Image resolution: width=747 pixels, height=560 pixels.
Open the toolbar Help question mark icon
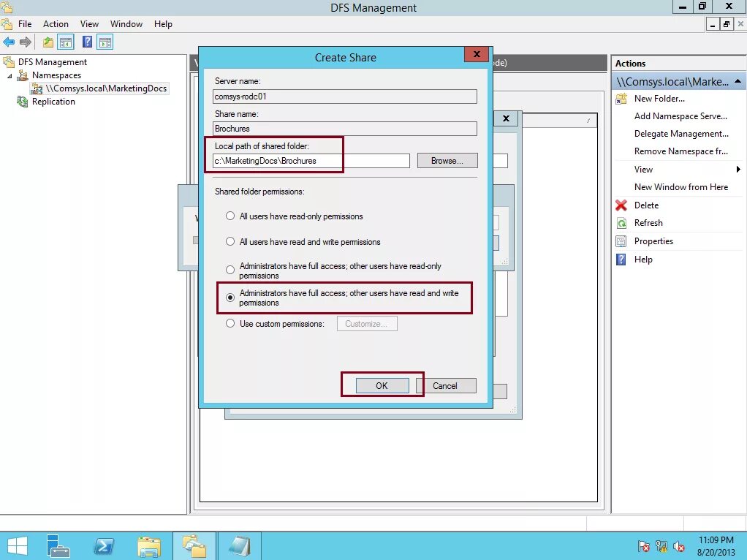[87, 42]
